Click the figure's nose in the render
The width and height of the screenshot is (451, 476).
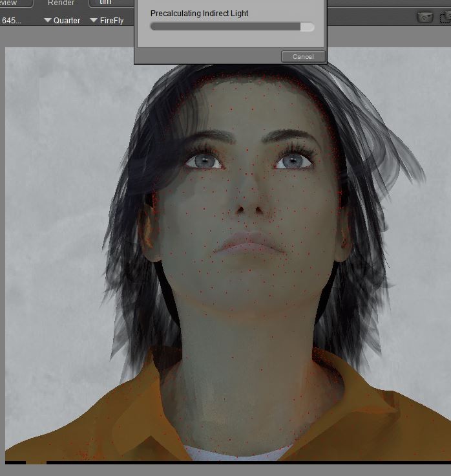point(249,204)
